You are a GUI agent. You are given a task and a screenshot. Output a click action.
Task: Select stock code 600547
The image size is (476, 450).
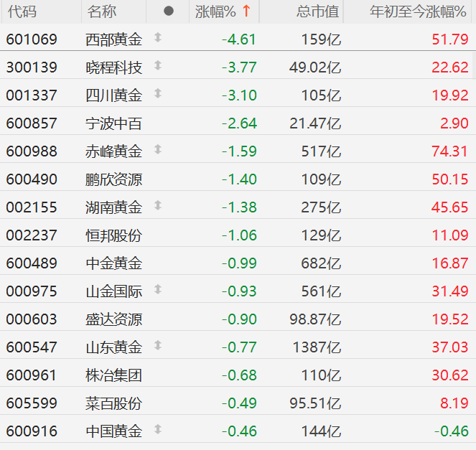point(32,347)
